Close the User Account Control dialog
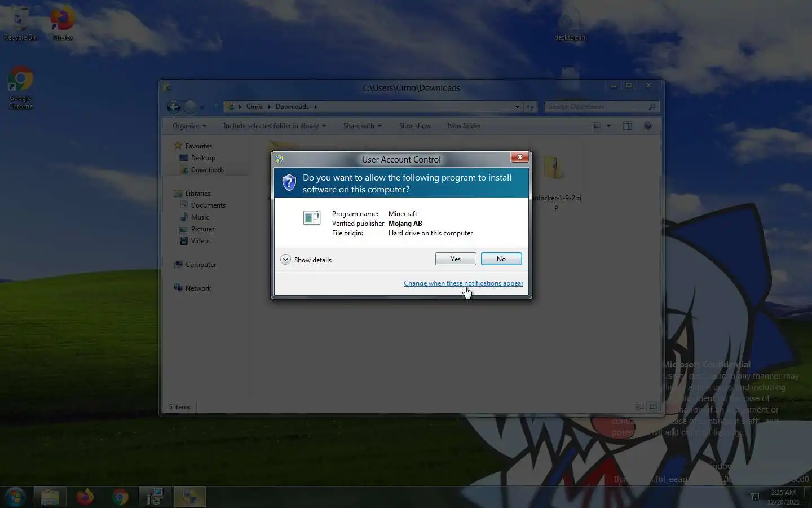The height and width of the screenshot is (508, 812). (x=520, y=157)
